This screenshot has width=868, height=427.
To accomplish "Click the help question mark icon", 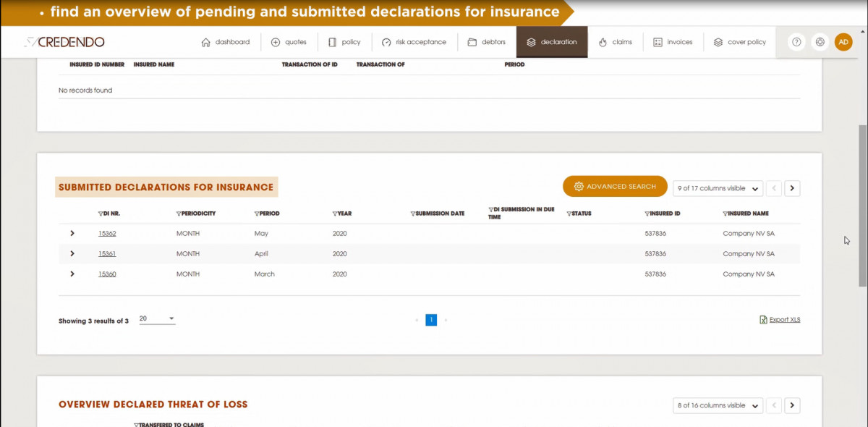I will (x=796, y=42).
